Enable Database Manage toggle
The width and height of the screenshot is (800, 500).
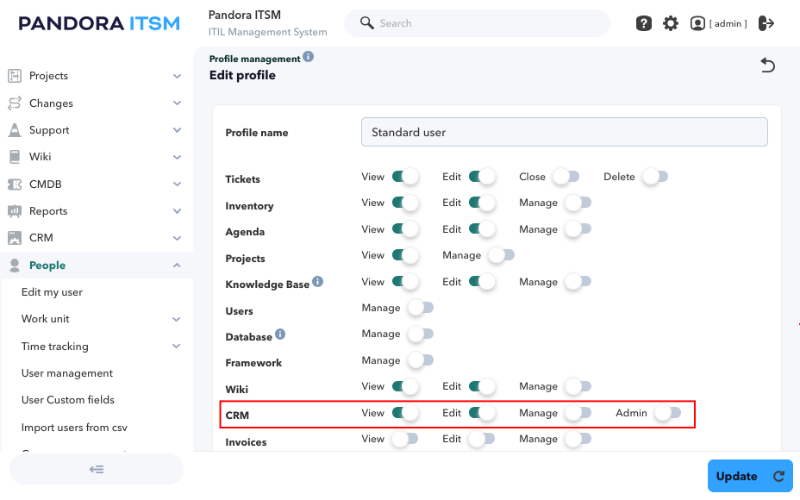click(x=420, y=334)
